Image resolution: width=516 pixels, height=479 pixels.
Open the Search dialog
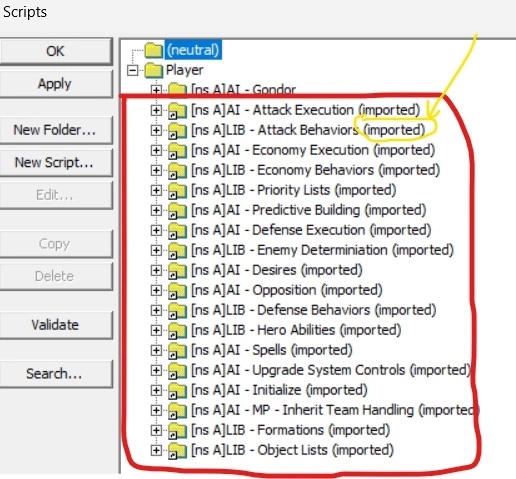[56, 374]
